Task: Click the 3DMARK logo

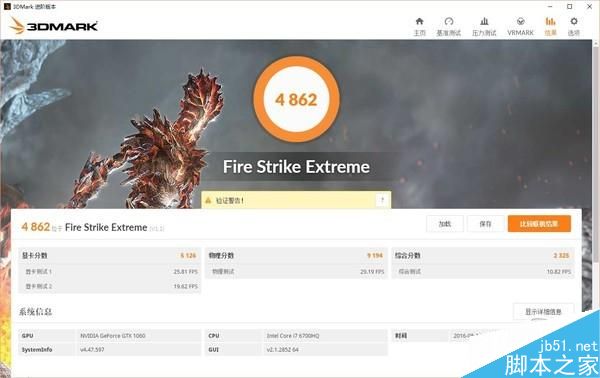Action: point(54,26)
